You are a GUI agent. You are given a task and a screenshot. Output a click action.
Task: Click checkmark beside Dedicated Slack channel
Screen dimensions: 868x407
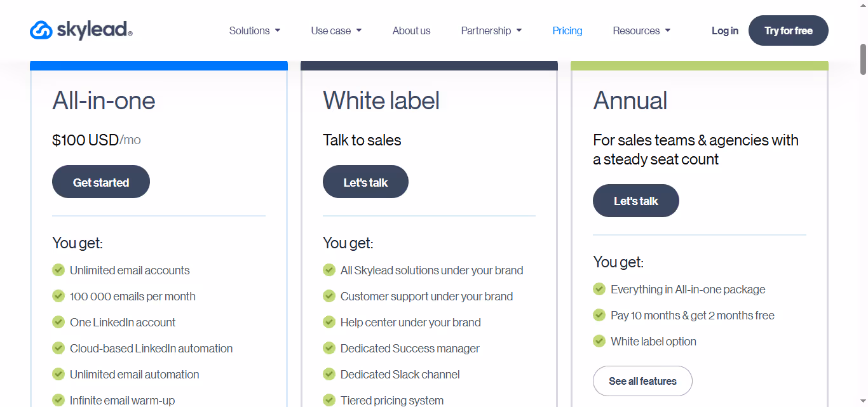(329, 374)
